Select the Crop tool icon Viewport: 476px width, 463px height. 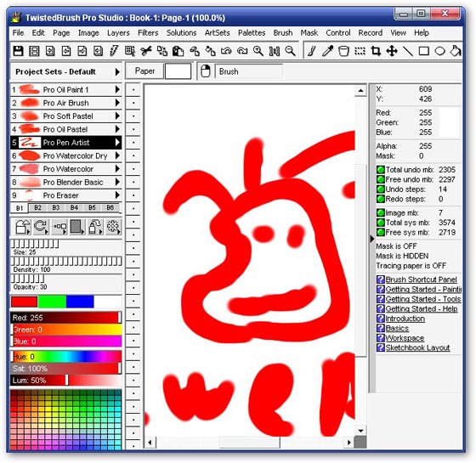376,51
